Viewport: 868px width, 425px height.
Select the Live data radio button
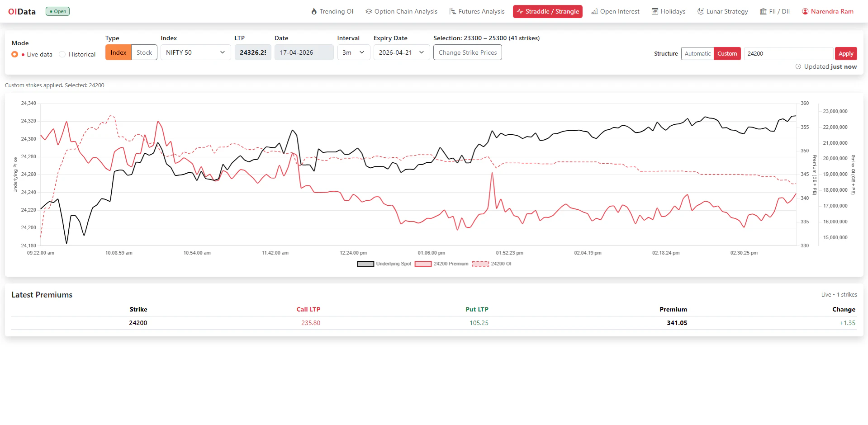click(x=15, y=54)
